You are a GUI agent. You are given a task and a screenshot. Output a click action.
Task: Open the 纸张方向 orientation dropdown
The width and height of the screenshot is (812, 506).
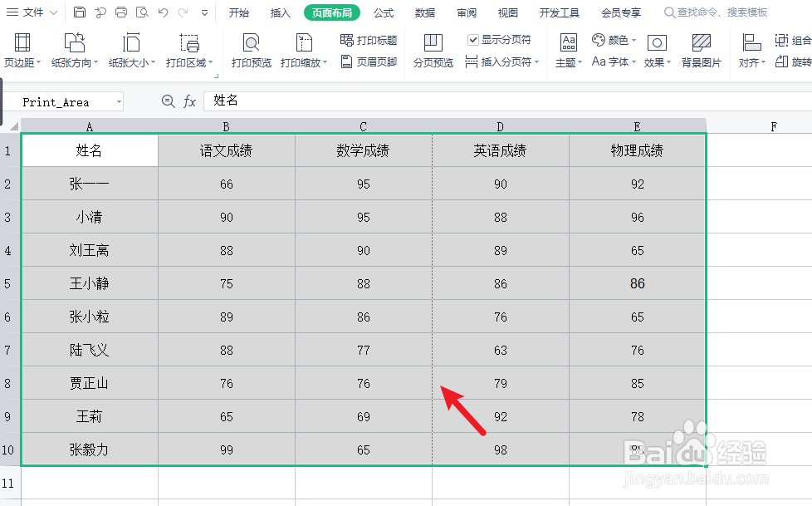click(75, 50)
